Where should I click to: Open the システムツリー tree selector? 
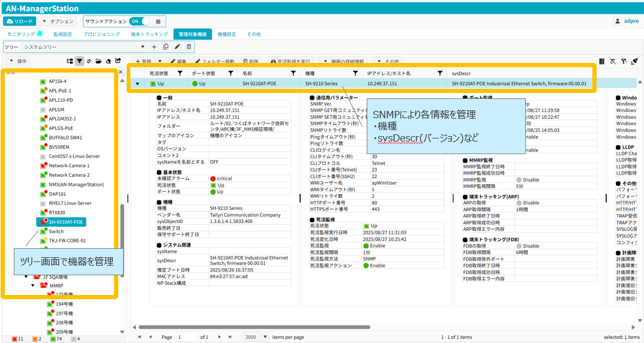(x=83, y=47)
